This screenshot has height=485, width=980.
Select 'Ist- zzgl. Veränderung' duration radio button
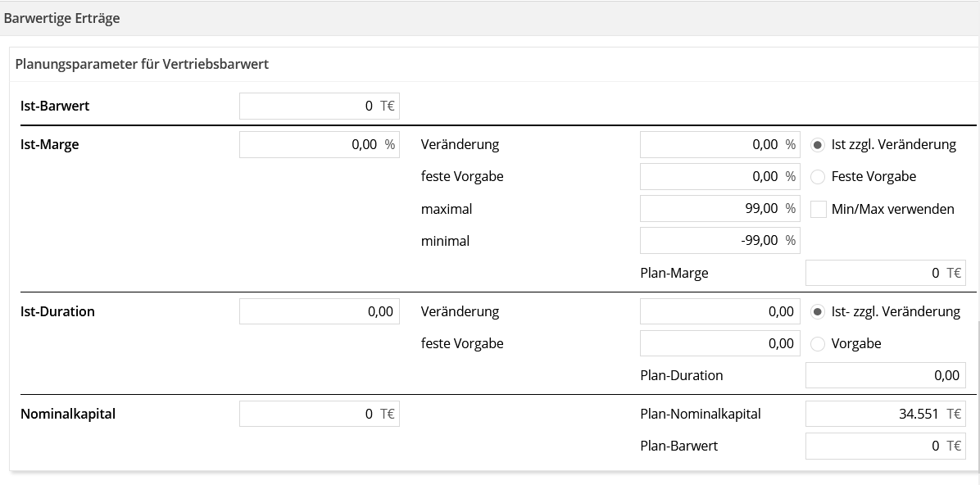click(x=818, y=312)
